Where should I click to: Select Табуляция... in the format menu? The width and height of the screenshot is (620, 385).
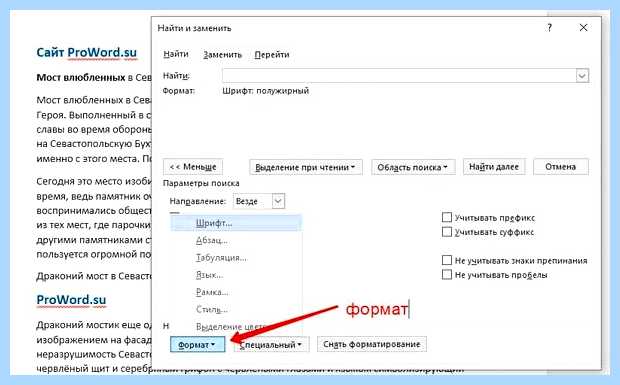click(236, 258)
